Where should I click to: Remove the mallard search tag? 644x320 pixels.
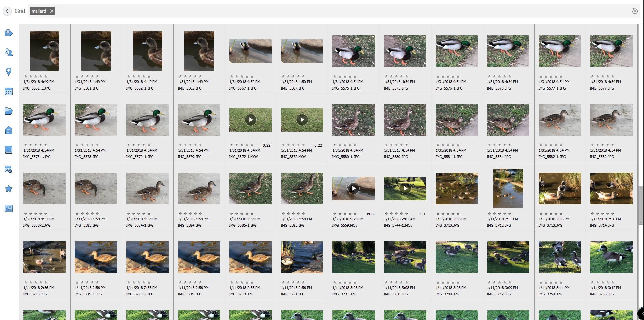[52, 11]
